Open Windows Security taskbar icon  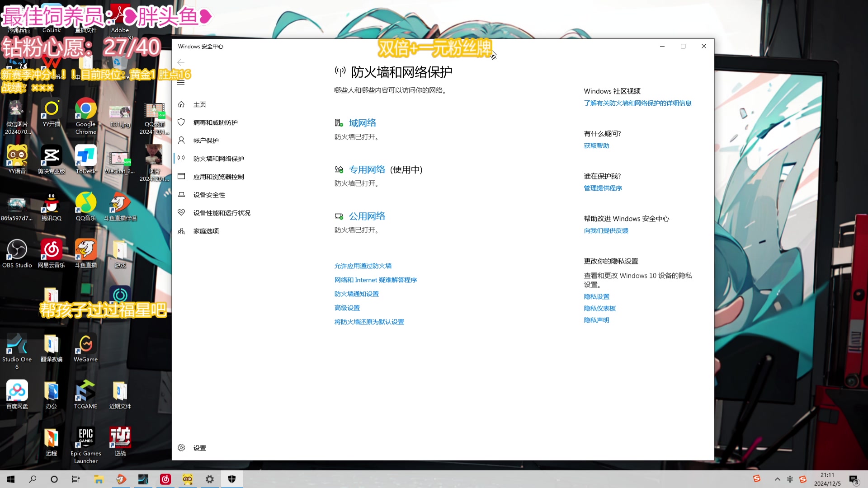pyautogui.click(x=232, y=479)
